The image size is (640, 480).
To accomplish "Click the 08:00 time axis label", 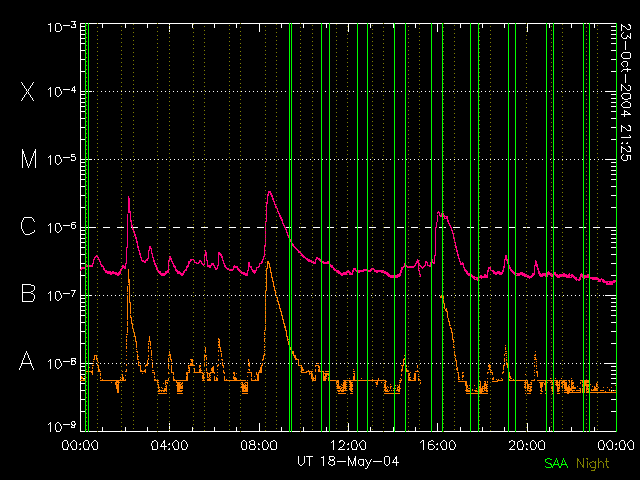I will click(259, 445).
